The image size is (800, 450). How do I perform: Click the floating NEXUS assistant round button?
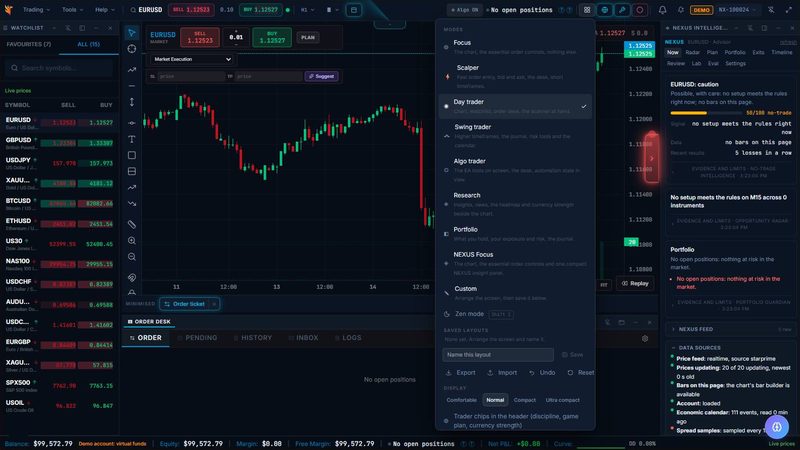[x=777, y=427]
